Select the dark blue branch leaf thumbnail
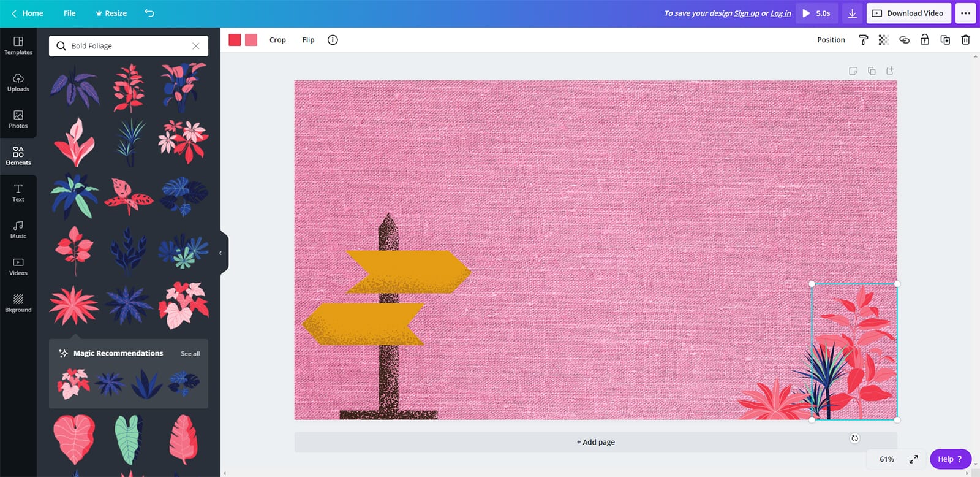The width and height of the screenshot is (980, 477). 129,251
